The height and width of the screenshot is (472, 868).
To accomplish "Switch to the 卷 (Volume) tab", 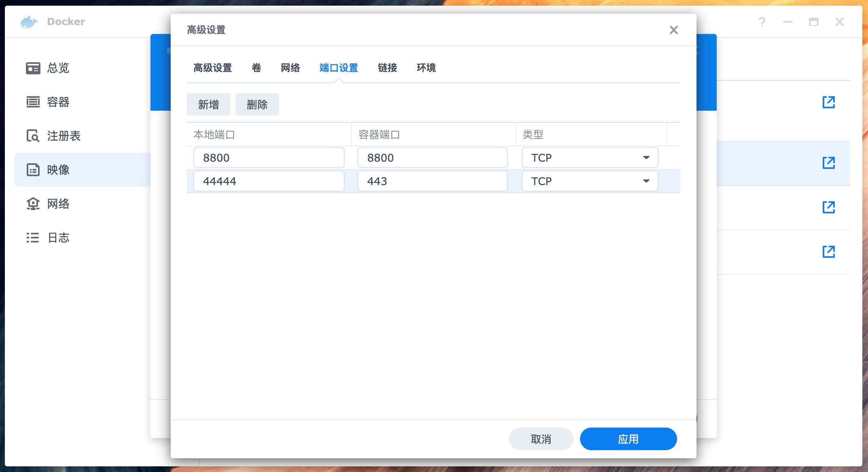I will point(256,68).
